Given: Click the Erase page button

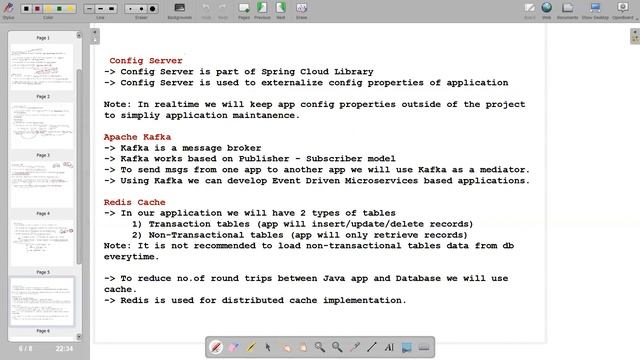Looking at the screenshot, I should [x=302, y=11].
